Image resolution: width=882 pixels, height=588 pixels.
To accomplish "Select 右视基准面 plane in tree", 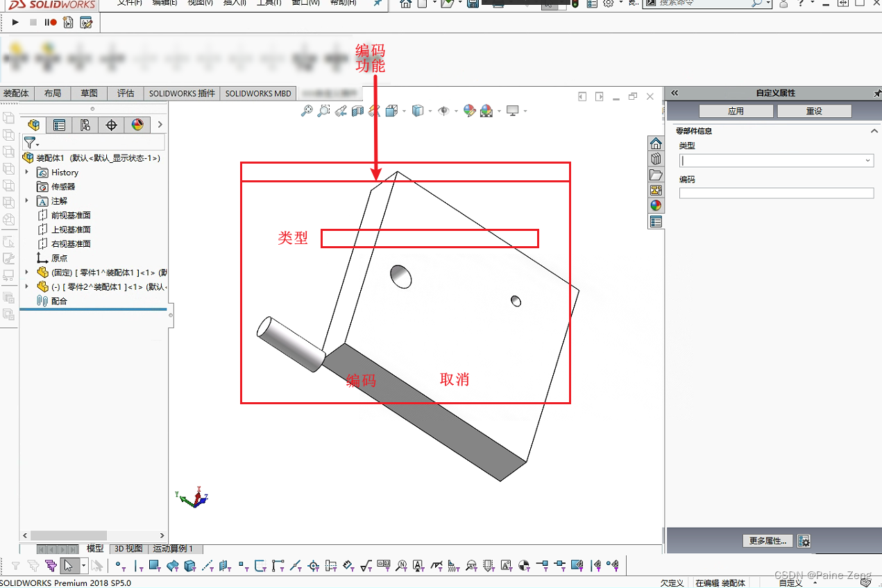I will (71, 243).
